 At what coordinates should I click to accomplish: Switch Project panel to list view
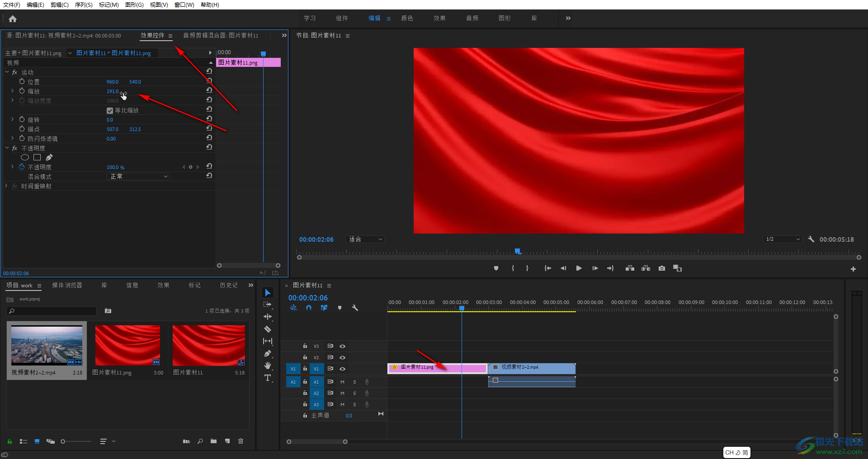coord(24,441)
